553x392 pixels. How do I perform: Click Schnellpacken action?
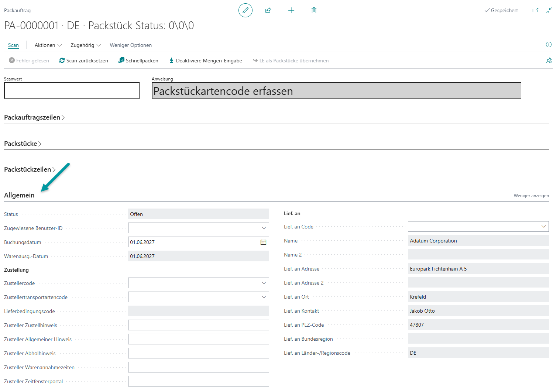[x=138, y=61]
